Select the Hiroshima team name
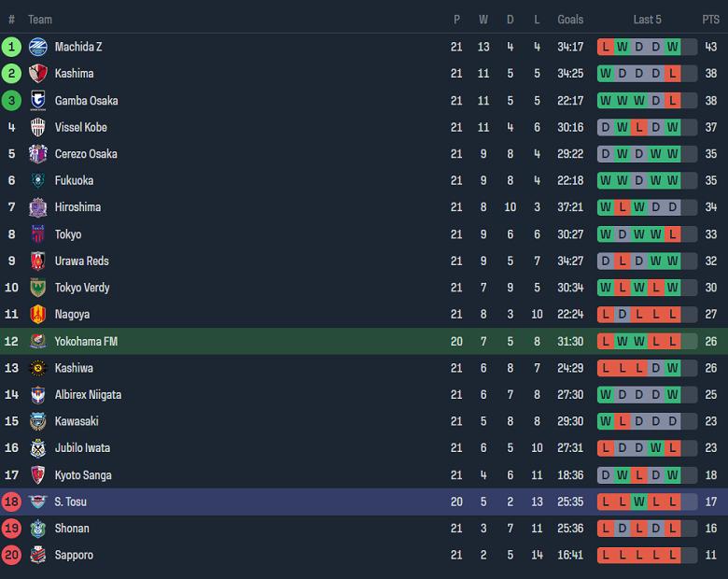 (77, 207)
